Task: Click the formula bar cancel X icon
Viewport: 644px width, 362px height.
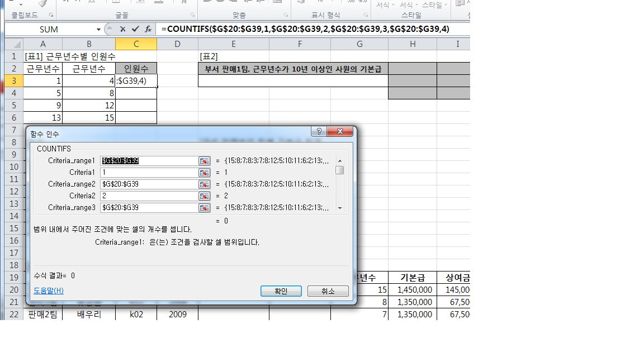Action: 122,29
